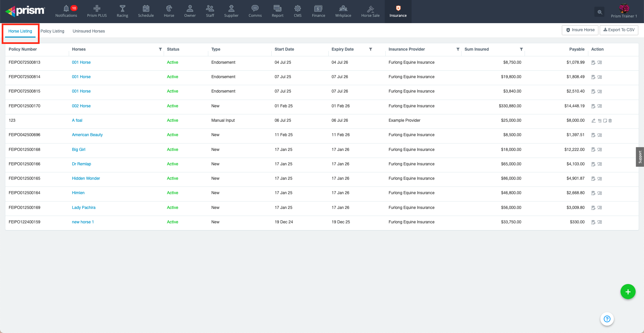Click the search magnifier in header
The height and width of the screenshot is (333, 644).
(600, 12)
